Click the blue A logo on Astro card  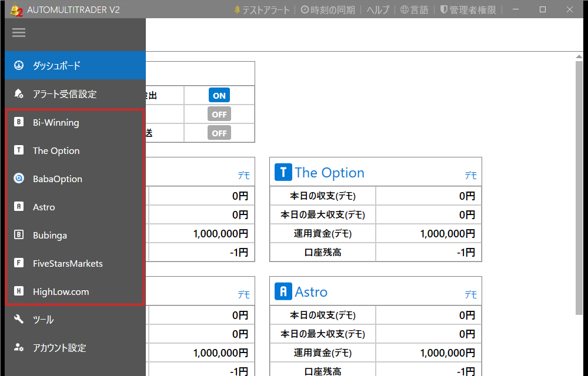click(283, 291)
